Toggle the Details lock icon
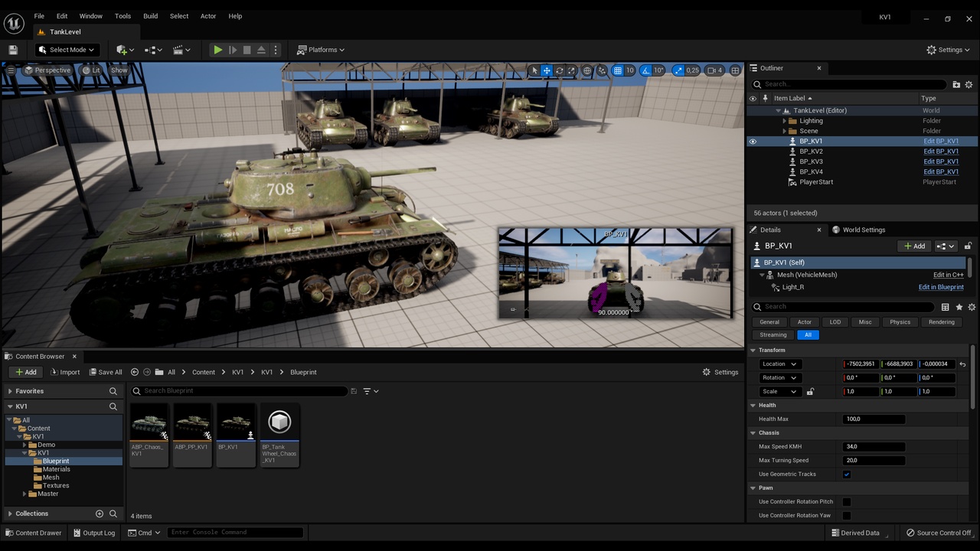980x551 pixels. (968, 246)
